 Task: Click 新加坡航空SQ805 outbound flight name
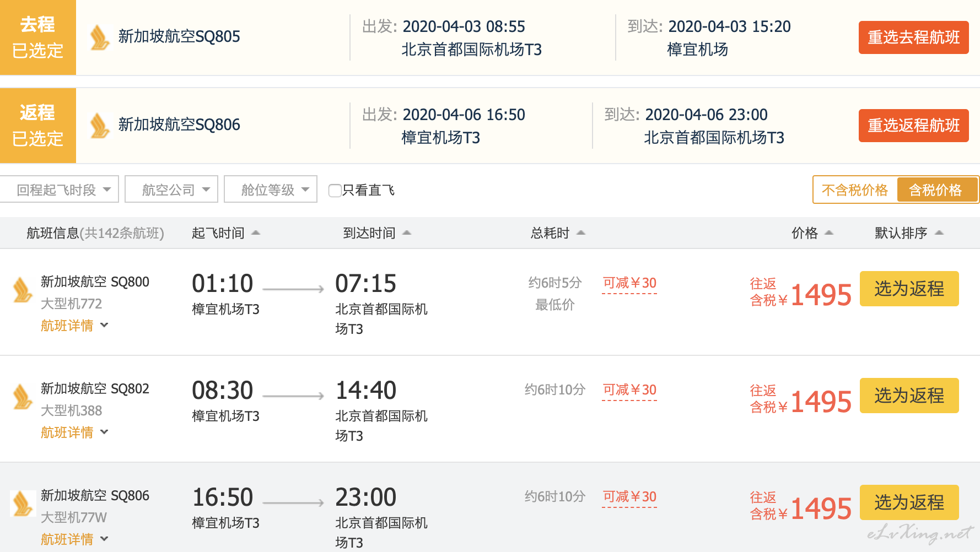click(179, 36)
